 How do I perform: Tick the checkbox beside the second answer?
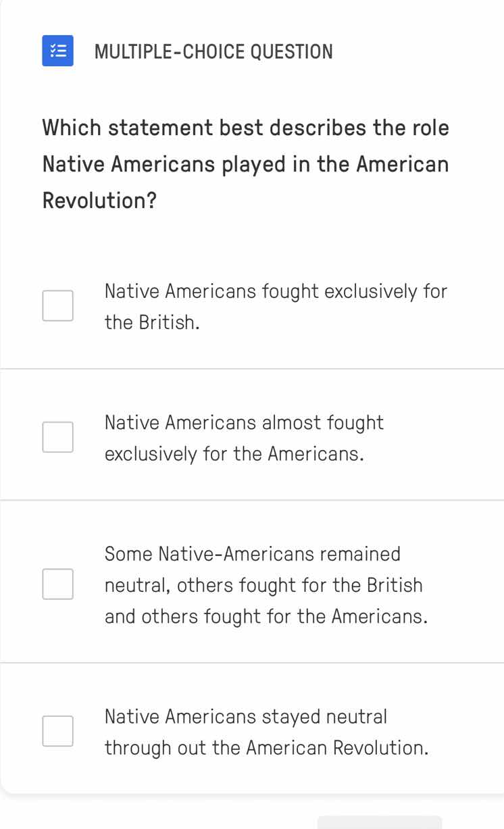(57, 436)
